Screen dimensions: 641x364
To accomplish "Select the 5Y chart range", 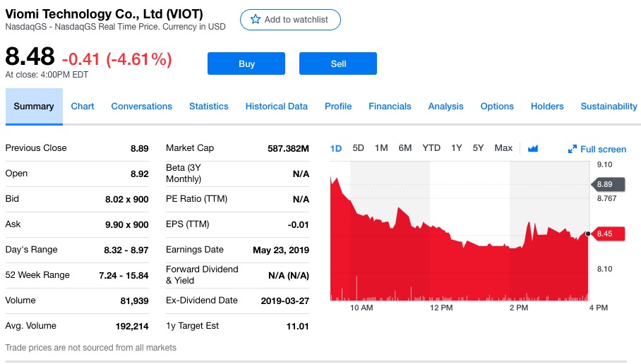I will point(478,148).
